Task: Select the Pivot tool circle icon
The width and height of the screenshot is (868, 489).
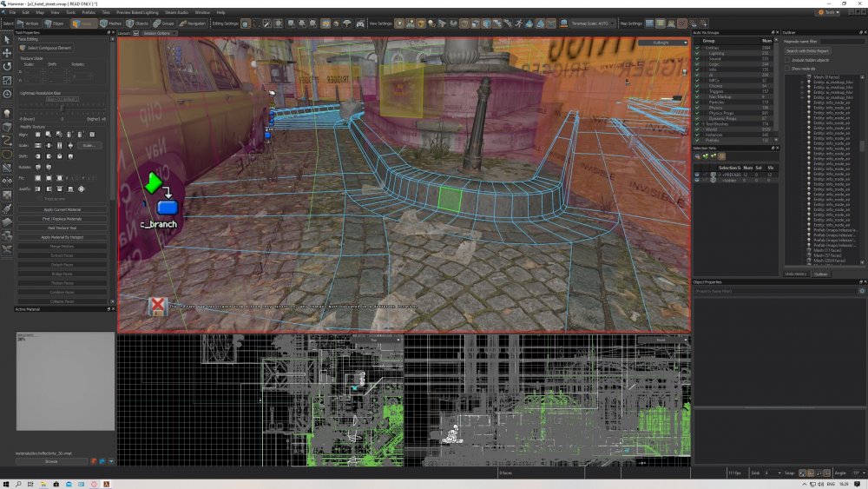Action: pos(7,94)
